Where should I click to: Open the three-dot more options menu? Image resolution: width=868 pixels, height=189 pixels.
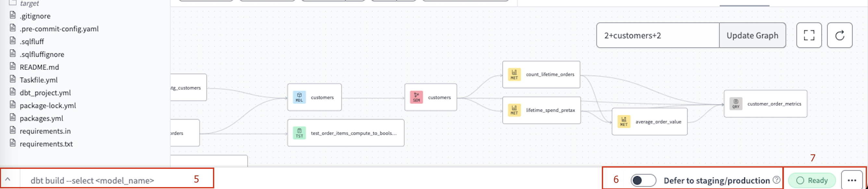click(x=851, y=180)
